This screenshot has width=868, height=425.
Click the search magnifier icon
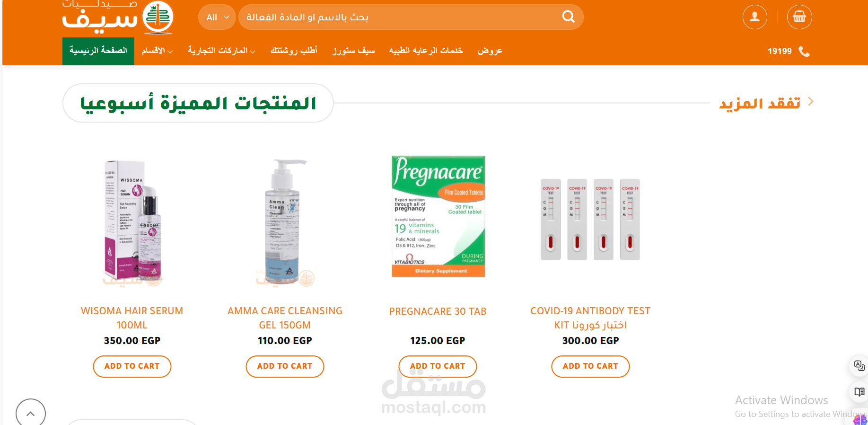(x=568, y=17)
